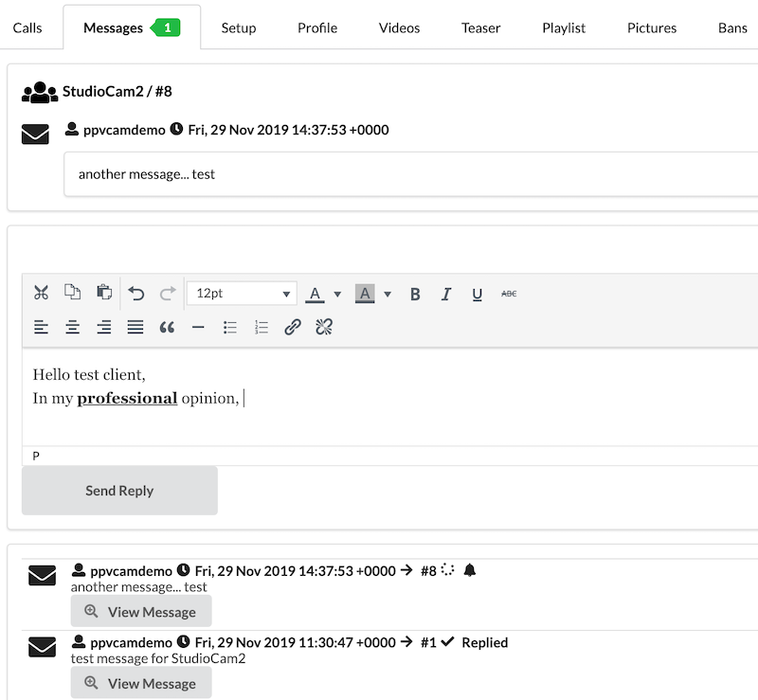The image size is (758, 700).
Task: Click the P element path in status bar
Action: (x=36, y=456)
